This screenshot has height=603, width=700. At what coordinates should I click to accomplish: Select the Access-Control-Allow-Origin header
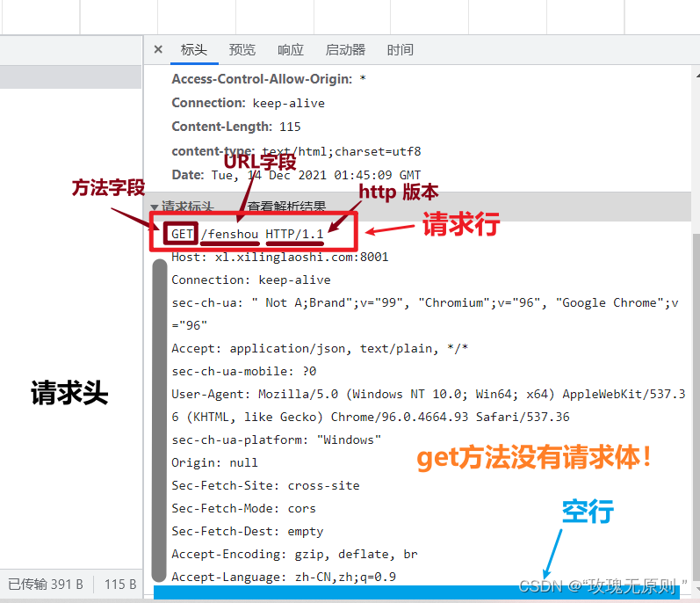[269, 79]
